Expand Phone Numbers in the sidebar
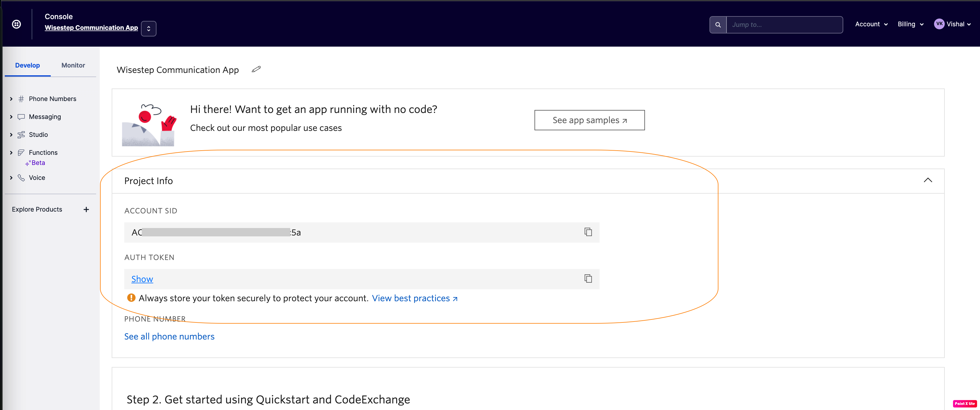The image size is (980, 410). 52,99
